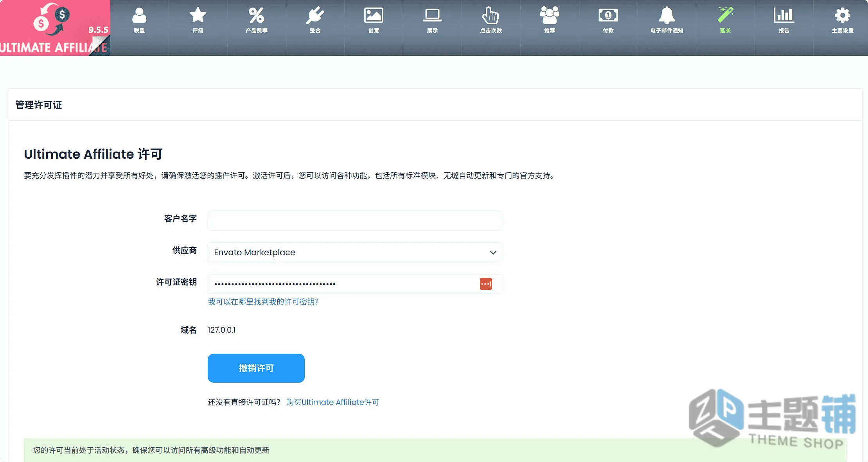868x462 pixels.
Task: Open 购买Ultimate Affiliate许可 link
Action: [332, 402]
